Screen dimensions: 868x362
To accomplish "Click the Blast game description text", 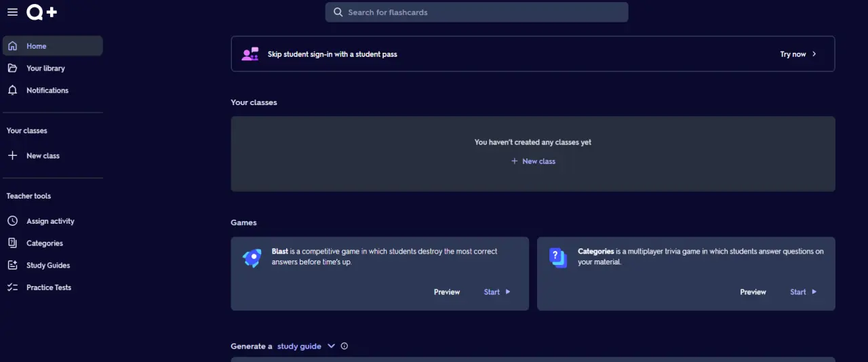I will [384, 256].
